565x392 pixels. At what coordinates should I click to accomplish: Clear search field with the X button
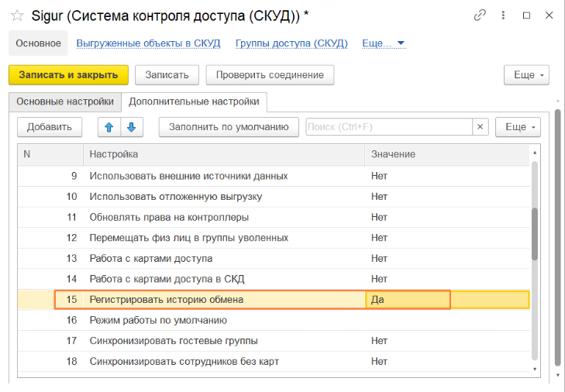click(x=481, y=127)
